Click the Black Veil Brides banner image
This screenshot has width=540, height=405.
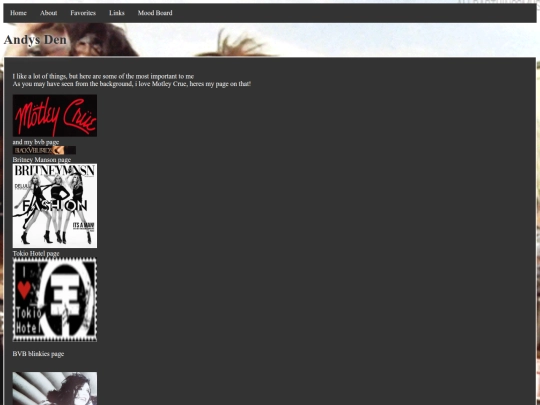(x=44, y=150)
